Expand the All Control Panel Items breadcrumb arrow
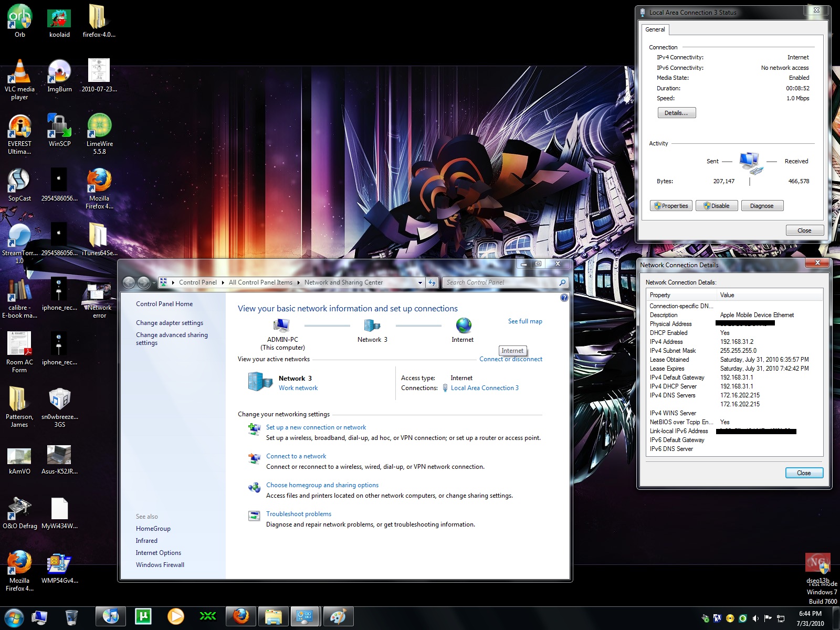Image resolution: width=840 pixels, height=630 pixels. [298, 282]
